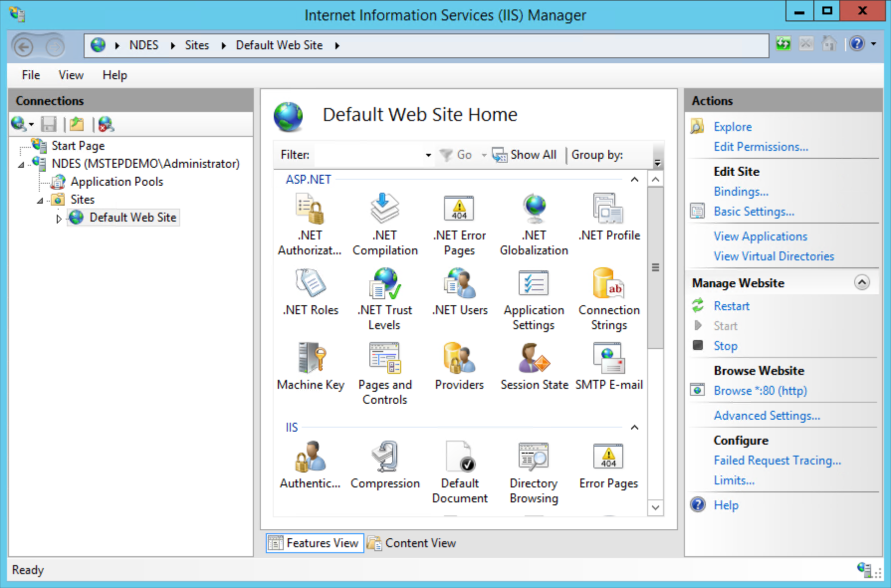Expand Default Web Site tree node

pyautogui.click(x=59, y=218)
